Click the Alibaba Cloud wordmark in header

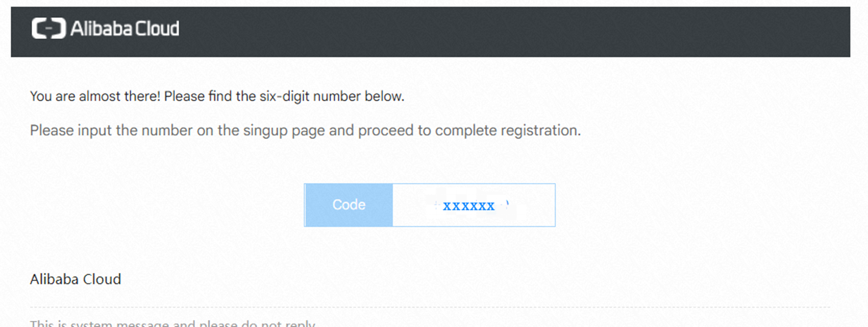coord(125,29)
